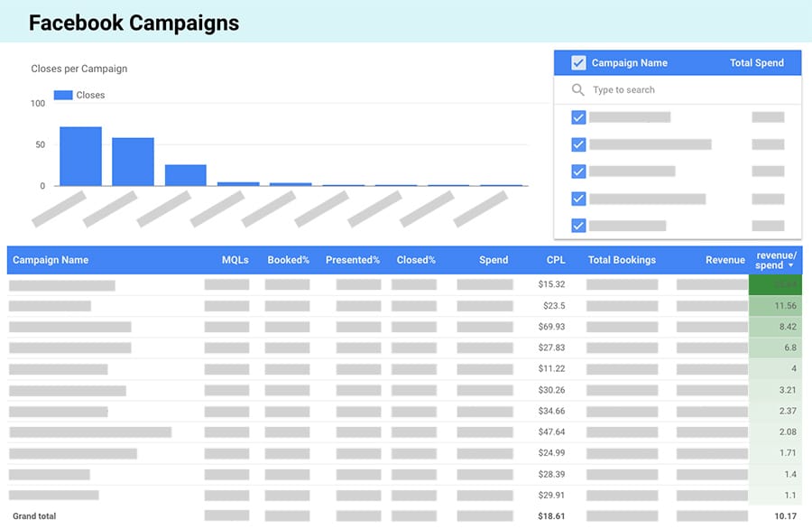Image resolution: width=812 pixels, height=529 pixels.
Task: Click the $27.83 CPL cell
Action: click(x=551, y=348)
